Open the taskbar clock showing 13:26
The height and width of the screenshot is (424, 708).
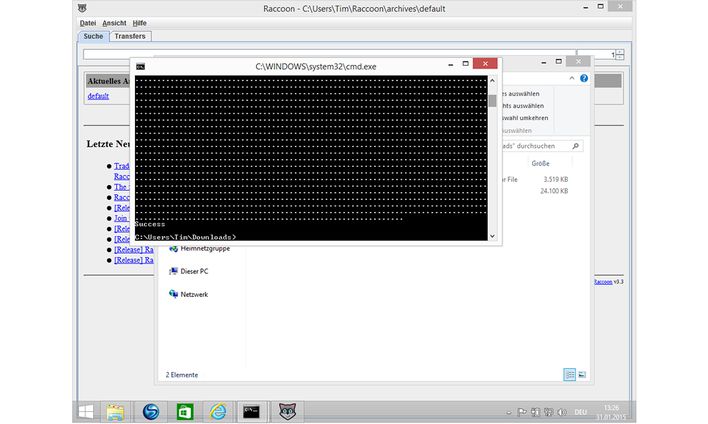611,412
